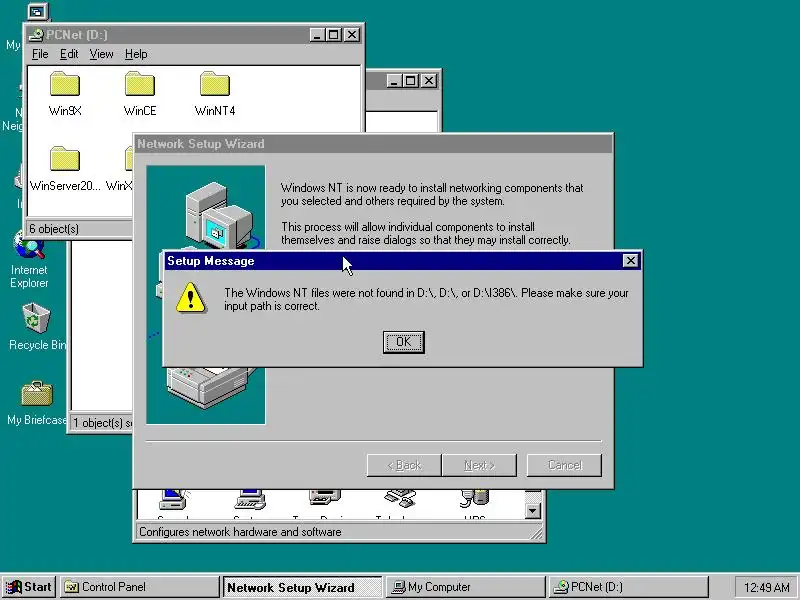Click the Network Setup Wizard title bar

coord(373,144)
